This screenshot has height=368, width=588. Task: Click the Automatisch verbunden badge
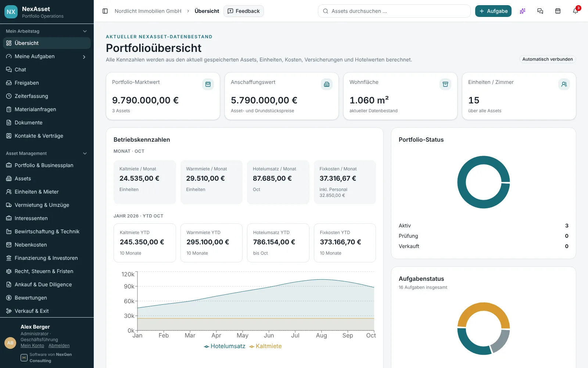(548, 59)
